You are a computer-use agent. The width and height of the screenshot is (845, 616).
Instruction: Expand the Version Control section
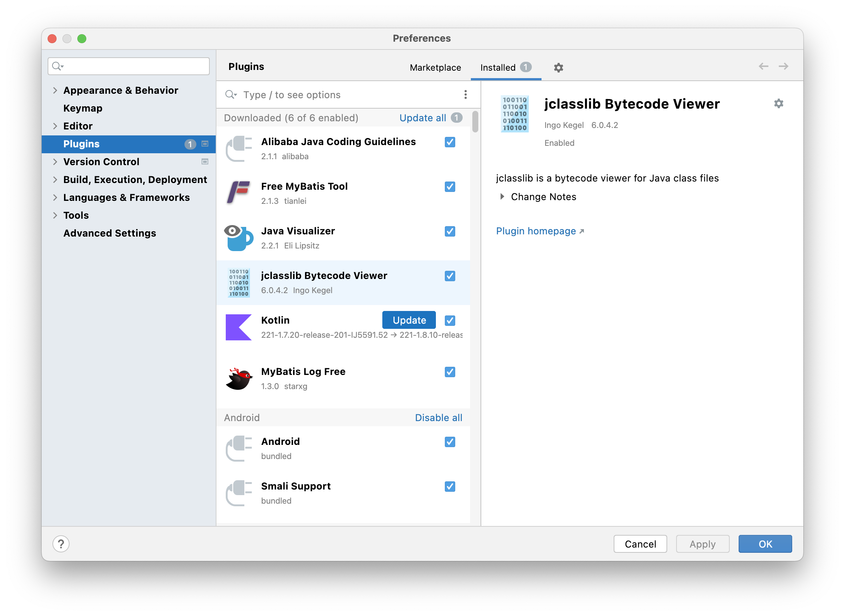(55, 161)
